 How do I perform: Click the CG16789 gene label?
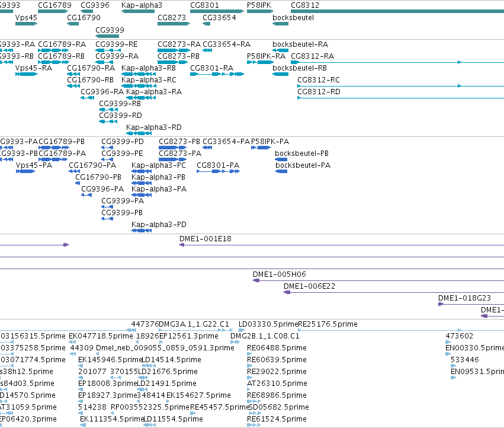54,5
